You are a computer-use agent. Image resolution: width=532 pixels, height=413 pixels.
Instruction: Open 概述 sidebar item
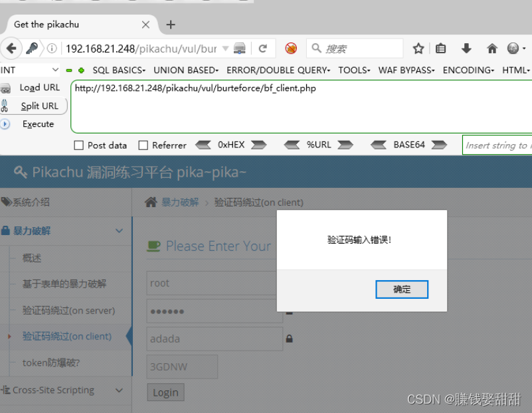(x=32, y=258)
